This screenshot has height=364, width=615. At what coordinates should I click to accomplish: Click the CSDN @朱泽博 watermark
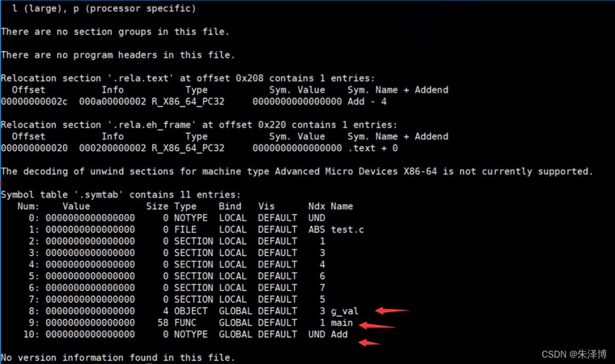tap(573, 354)
